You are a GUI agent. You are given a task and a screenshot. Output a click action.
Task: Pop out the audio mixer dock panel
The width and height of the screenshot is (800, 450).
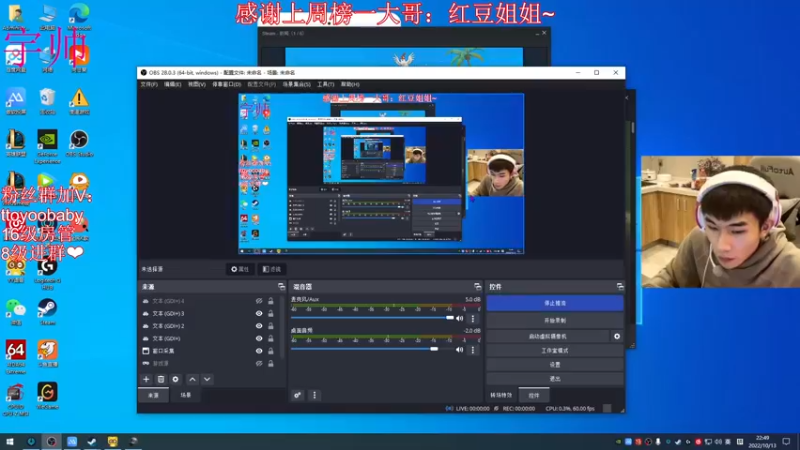point(478,287)
